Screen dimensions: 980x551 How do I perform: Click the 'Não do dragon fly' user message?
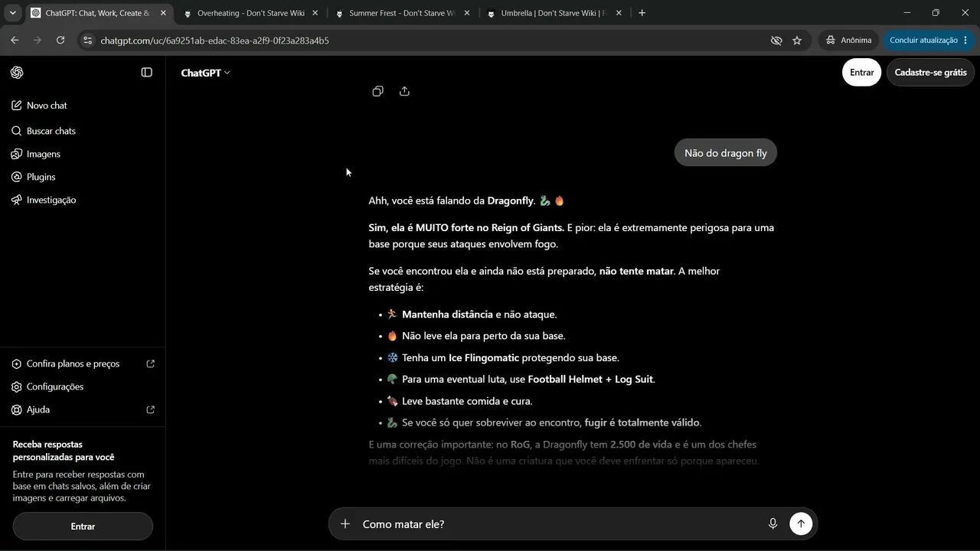coord(725,153)
